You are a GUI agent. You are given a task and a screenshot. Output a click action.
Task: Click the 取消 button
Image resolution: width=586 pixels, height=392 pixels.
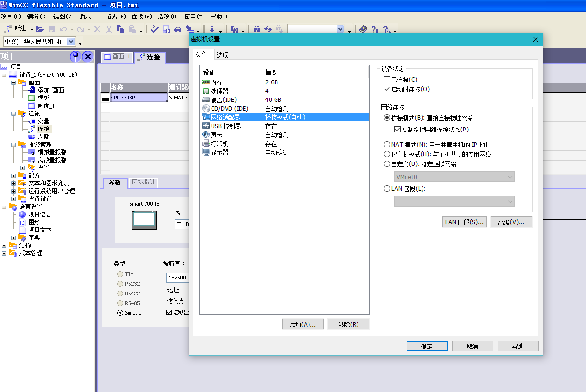[472, 346]
